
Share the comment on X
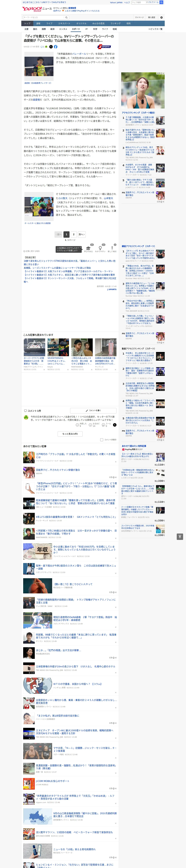tap(114, 425)
